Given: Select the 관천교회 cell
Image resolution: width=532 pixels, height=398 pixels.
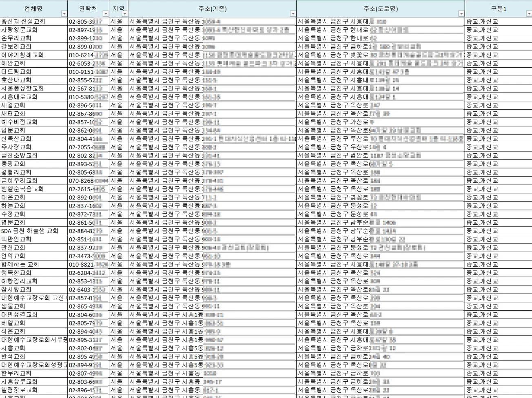Looking at the screenshot, I should coord(34,248).
